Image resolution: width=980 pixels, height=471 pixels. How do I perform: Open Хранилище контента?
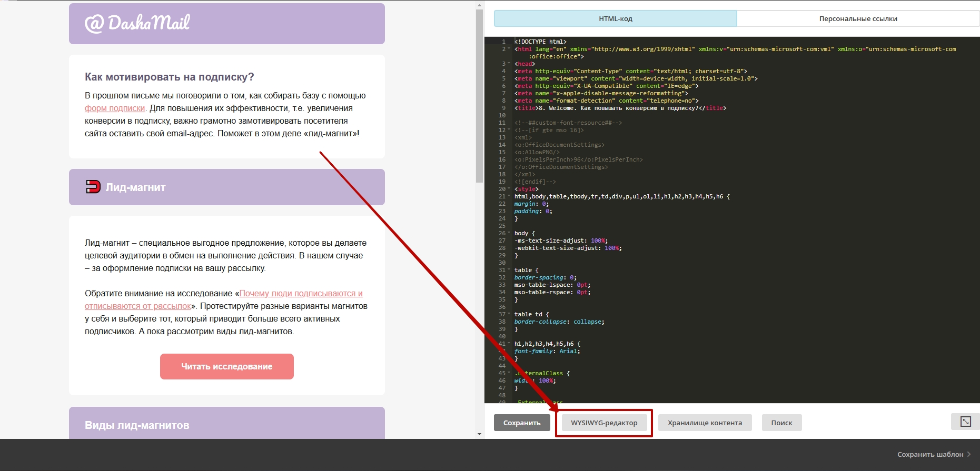[705, 423]
